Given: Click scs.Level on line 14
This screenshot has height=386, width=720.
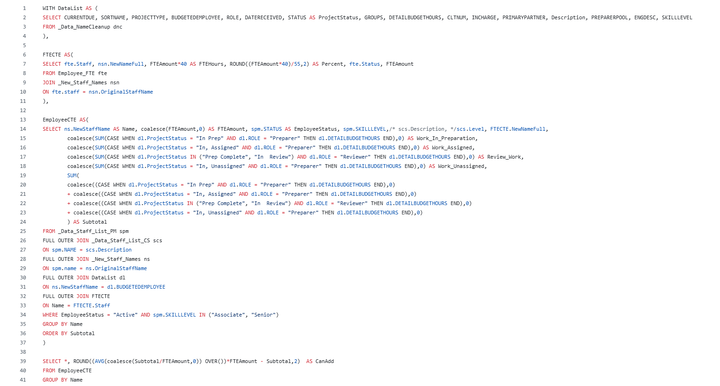Looking at the screenshot, I should [x=470, y=129].
